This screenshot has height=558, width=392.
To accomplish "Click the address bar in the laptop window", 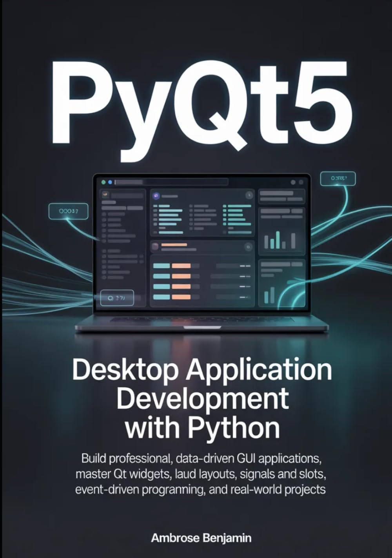I will click(x=171, y=182).
